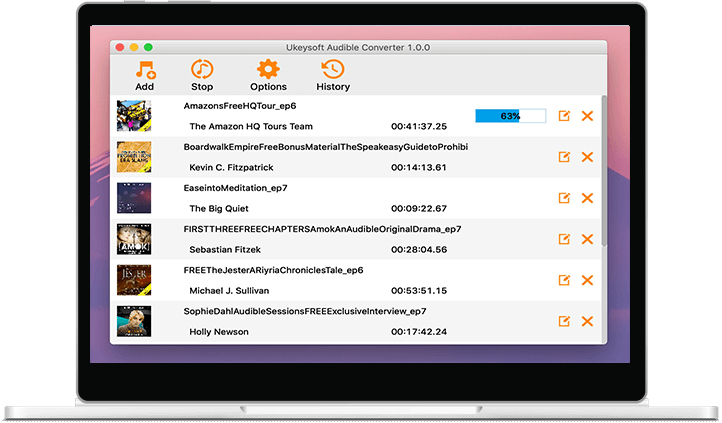Screen dimensions: 722x423
Task: Select the AMOK cover thumbnail
Action: click(134, 239)
